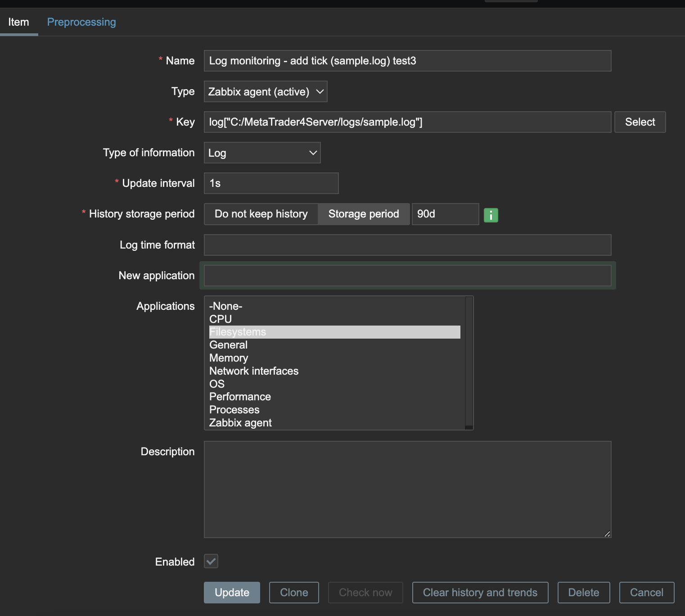
Task: Cancel editing the item
Action: [x=646, y=593]
